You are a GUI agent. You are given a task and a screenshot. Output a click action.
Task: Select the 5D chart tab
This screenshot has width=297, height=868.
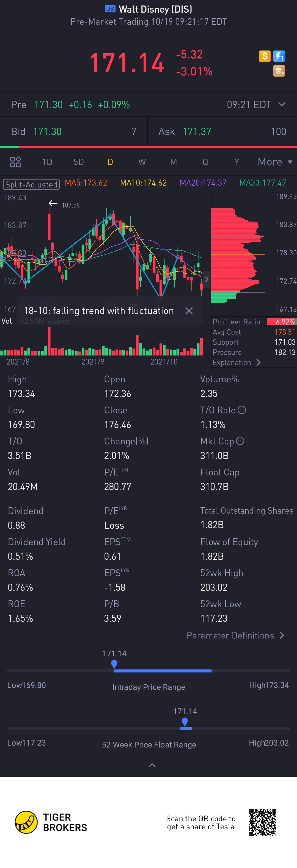point(79,162)
